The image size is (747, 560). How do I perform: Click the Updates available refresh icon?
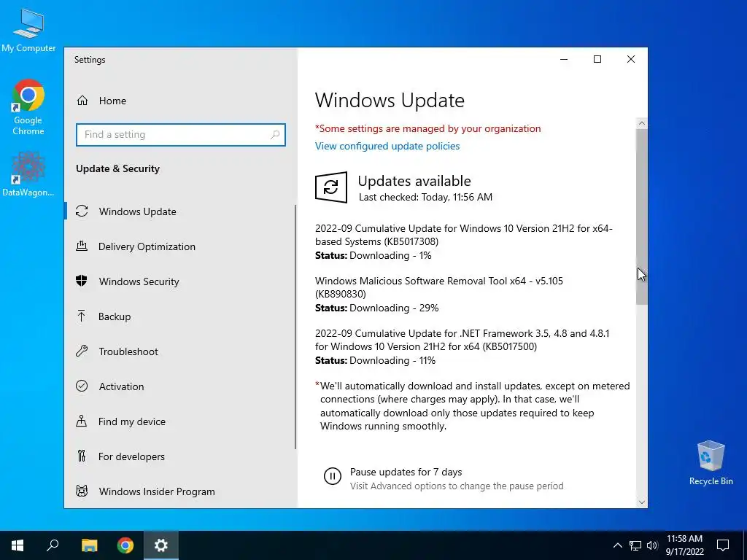point(331,187)
